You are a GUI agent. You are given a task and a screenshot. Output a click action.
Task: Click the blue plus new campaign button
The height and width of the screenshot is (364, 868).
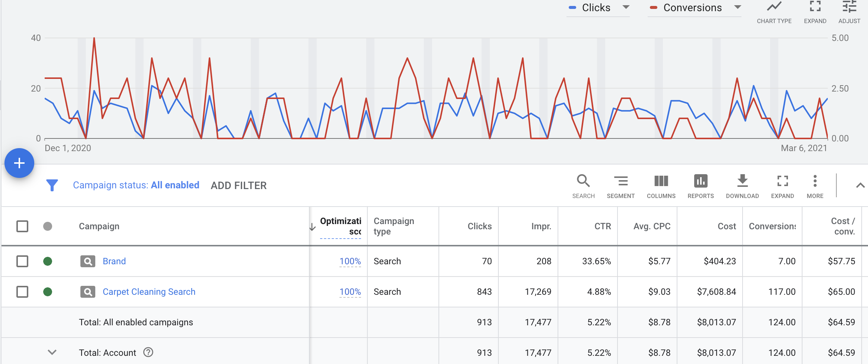coord(19,163)
